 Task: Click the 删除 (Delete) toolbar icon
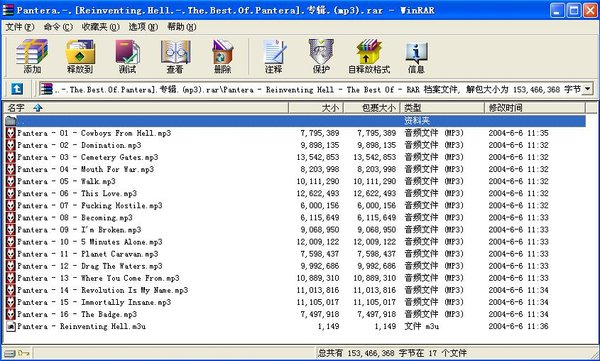pos(222,56)
